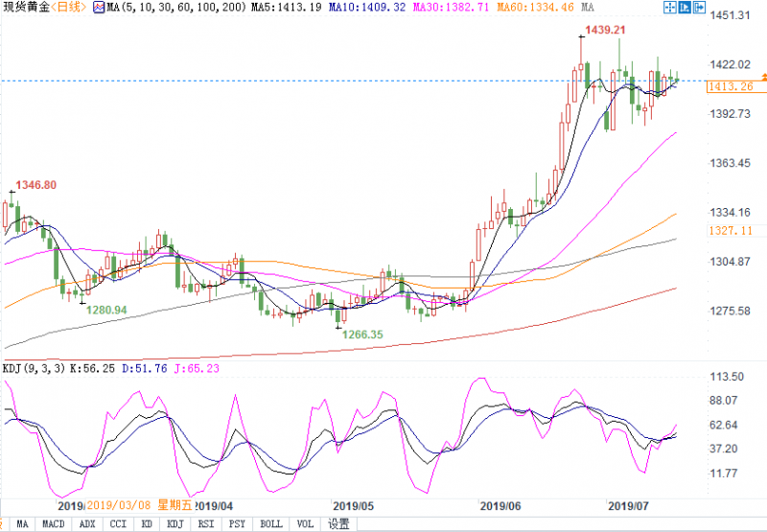The width and height of the screenshot is (767, 532).
Task: Open the MACD indicator tab
Action: click(54, 524)
